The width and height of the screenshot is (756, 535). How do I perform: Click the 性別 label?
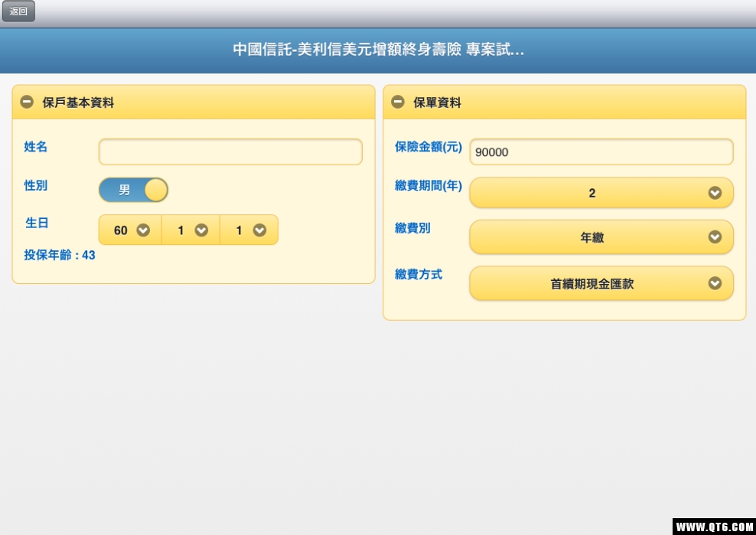[36, 185]
